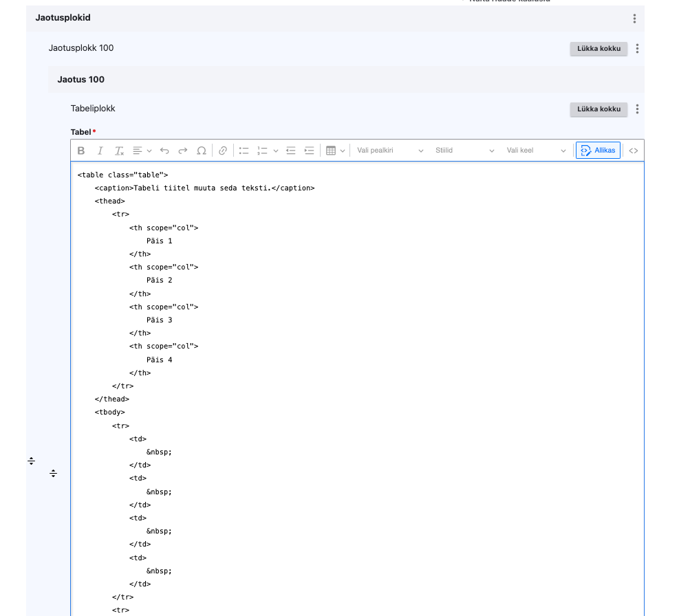Open the Vali pealkiri heading dropdown
Image resolution: width=690 pixels, height=616 pixels.
tap(389, 151)
